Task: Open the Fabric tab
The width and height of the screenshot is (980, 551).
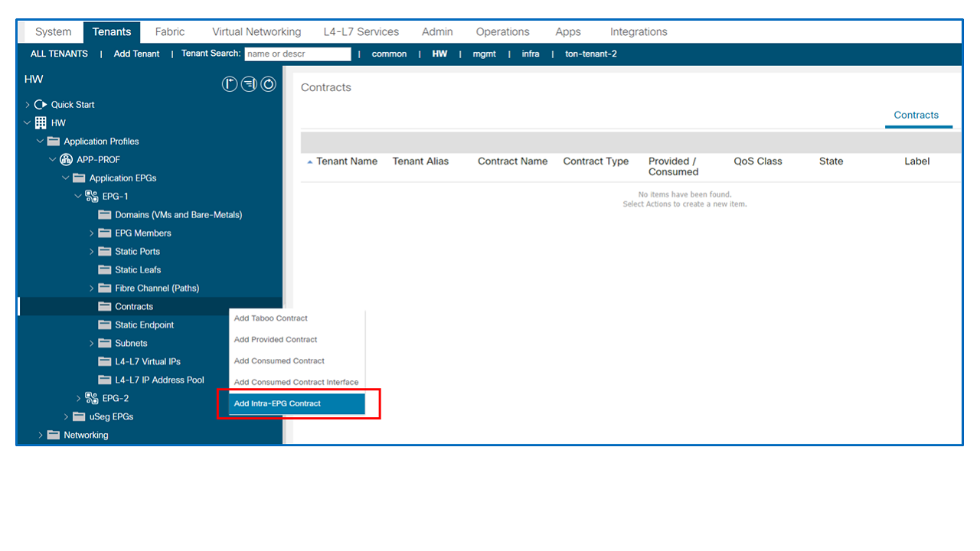Action: click(170, 32)
